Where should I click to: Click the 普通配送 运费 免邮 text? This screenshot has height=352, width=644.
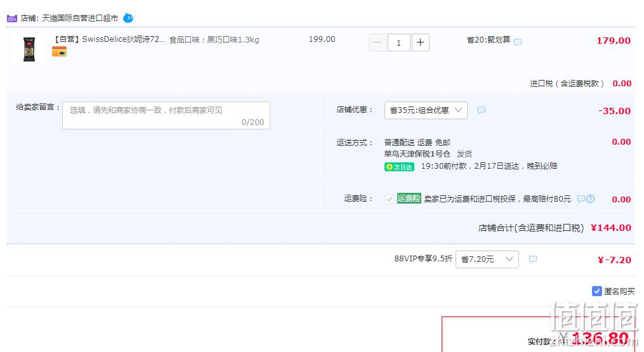pyautogui.click(x=417, y=143)
